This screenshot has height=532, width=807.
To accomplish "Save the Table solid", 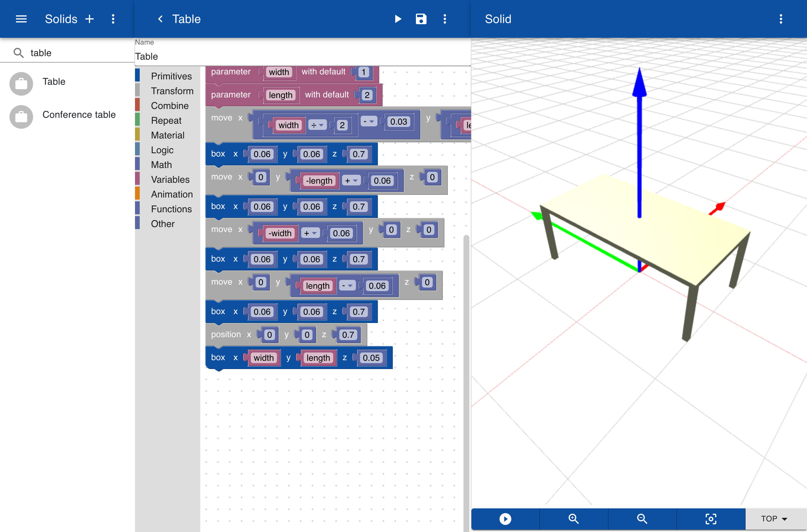I will click(x=421, y=19).
